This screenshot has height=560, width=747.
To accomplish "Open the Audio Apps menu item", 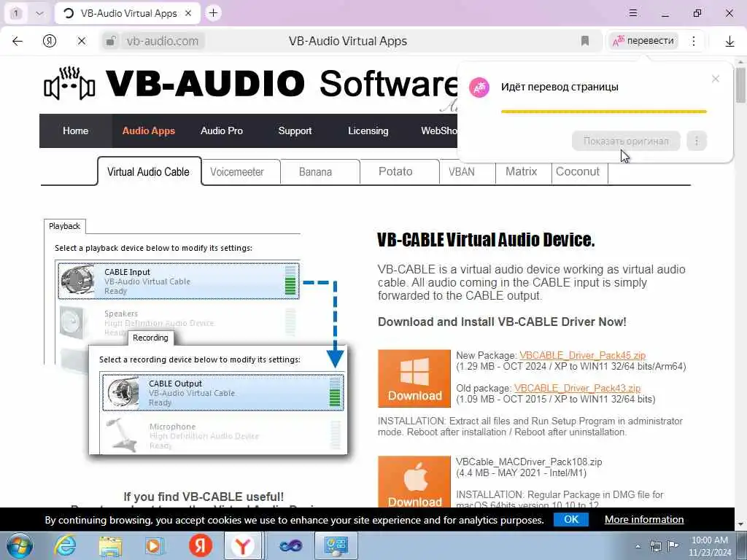I will [149, 131].
